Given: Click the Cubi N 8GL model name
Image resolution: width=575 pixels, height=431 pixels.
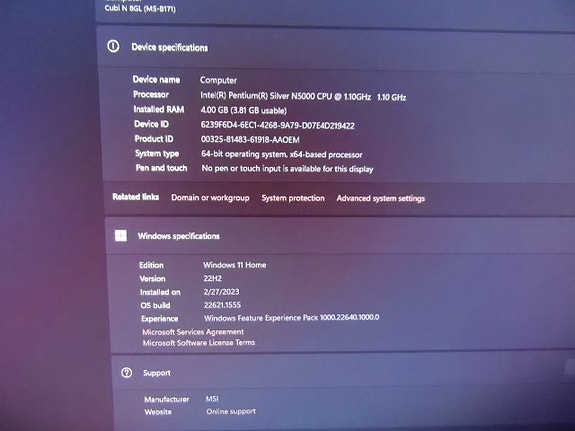Looking at the screenshot, I should 140,8.
